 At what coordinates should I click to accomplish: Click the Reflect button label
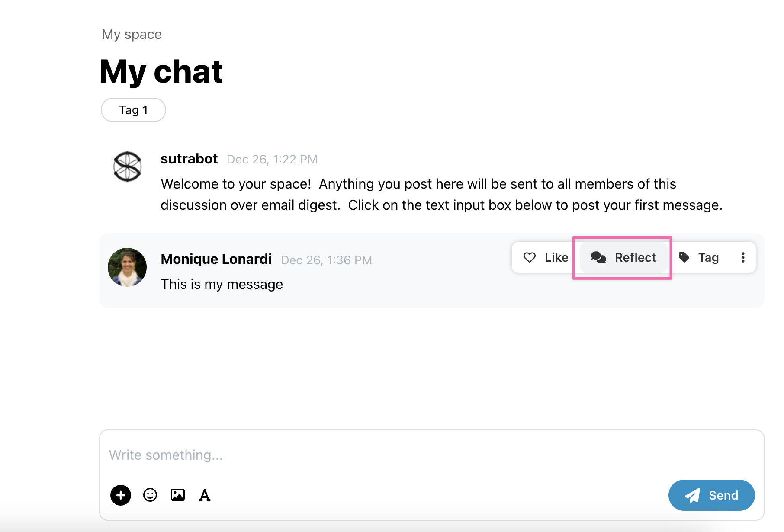[x=635, y=257]
